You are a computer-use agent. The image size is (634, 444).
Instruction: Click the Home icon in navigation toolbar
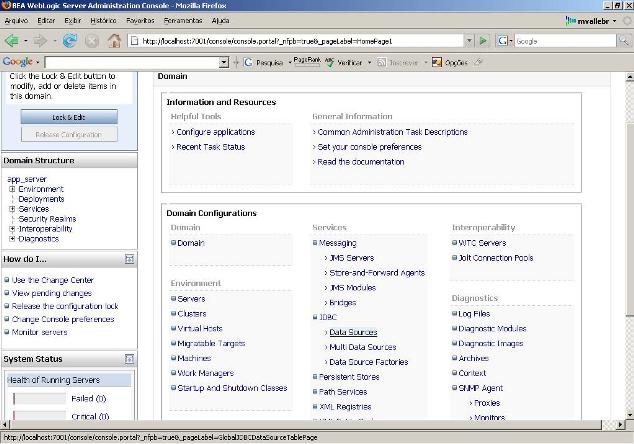pyautogui.click(x=114, y=41)
